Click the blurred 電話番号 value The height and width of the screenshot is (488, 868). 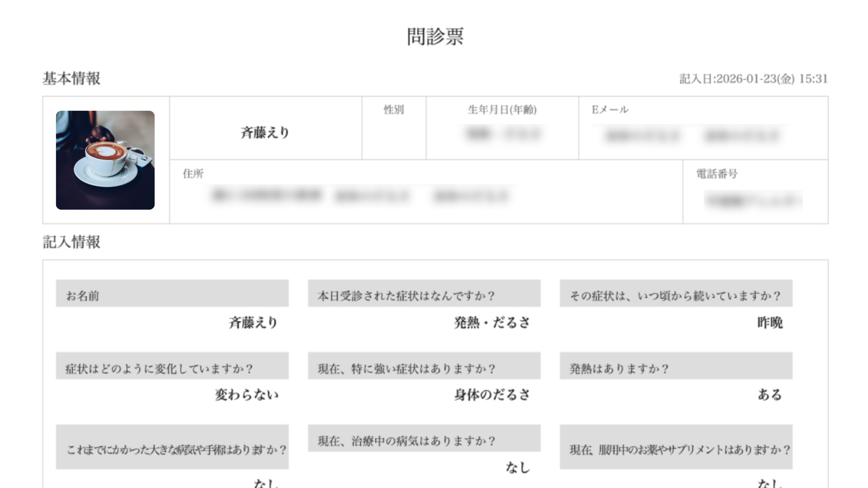click(x=753, y=201)
